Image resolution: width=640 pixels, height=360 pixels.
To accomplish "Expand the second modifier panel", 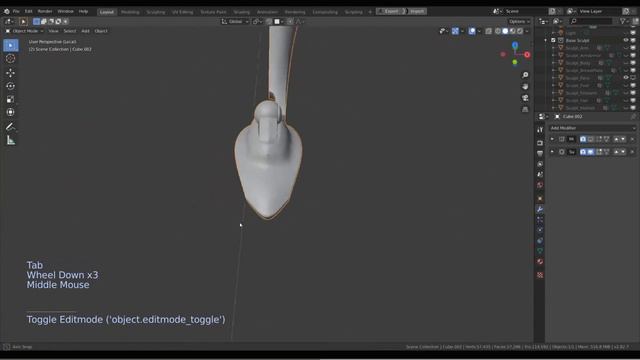I will pyautogui.click(x=552, y=152).
